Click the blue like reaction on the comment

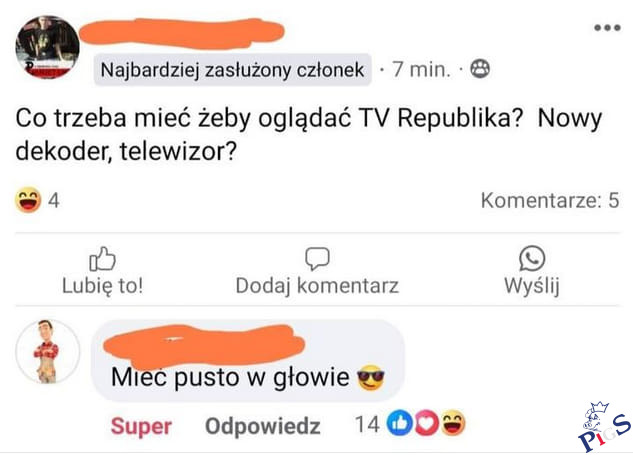click(x=399, y=423)
